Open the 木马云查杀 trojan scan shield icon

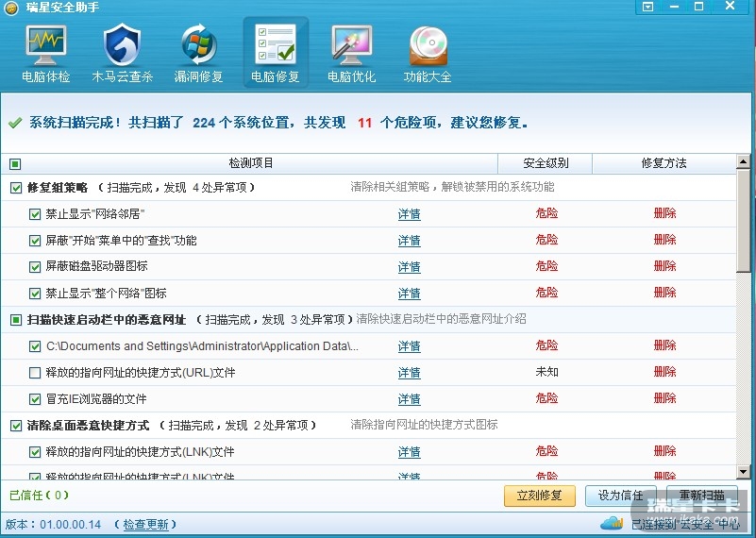122,53
